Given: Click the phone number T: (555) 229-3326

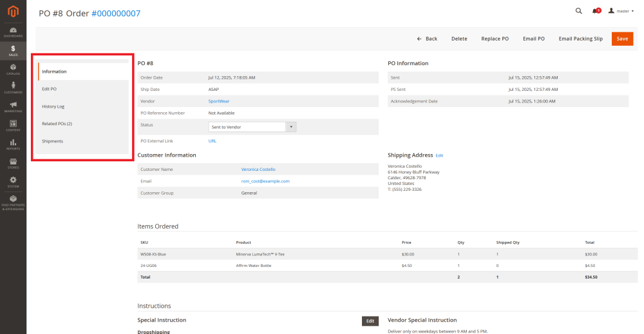Looking at the screenshot, I should tap(404, 190).
